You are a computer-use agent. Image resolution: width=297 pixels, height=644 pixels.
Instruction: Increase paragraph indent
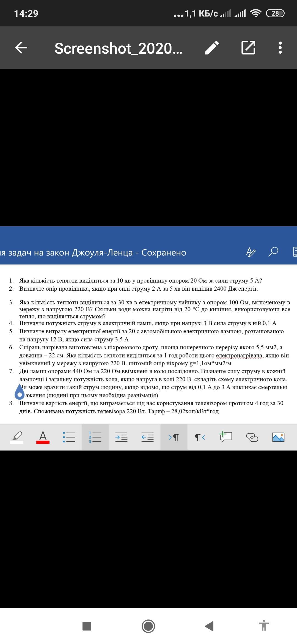tap(121, 437)
